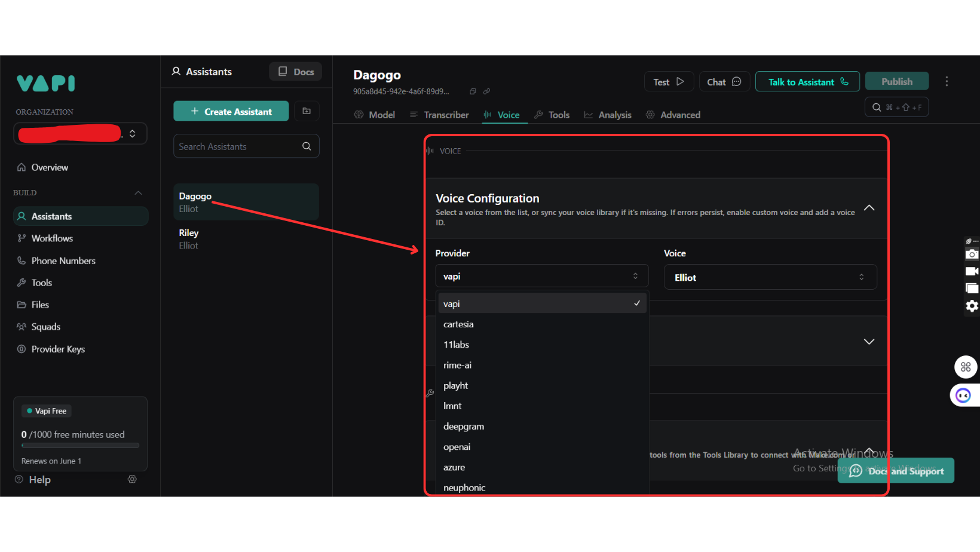
Task: Click the link icon beside the assistant ID
Action: coord(486,91)
